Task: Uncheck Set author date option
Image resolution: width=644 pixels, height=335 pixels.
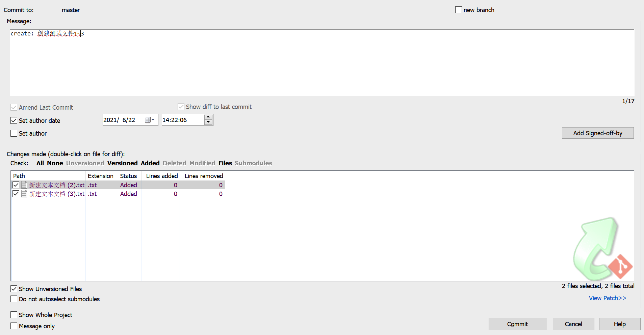Action: (14, 120)
